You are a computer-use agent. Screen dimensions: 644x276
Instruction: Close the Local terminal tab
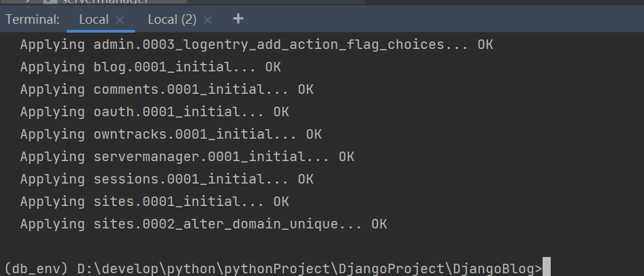(x=120, y=20)
